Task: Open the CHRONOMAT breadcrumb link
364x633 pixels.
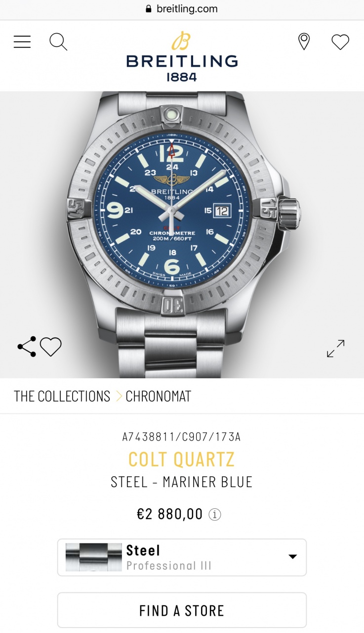Action: [x=158, y=396]
